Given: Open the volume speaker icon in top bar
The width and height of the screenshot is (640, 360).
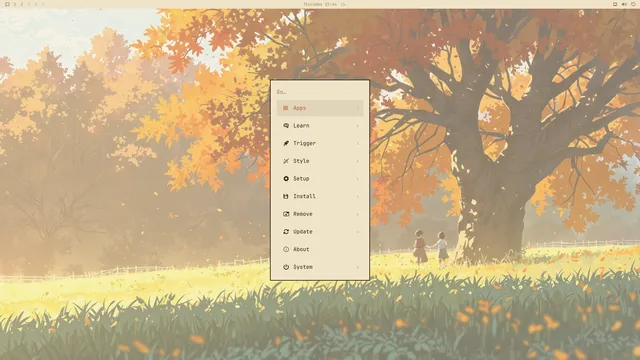Looking at the screenshot, I should [x=624, y=4].
